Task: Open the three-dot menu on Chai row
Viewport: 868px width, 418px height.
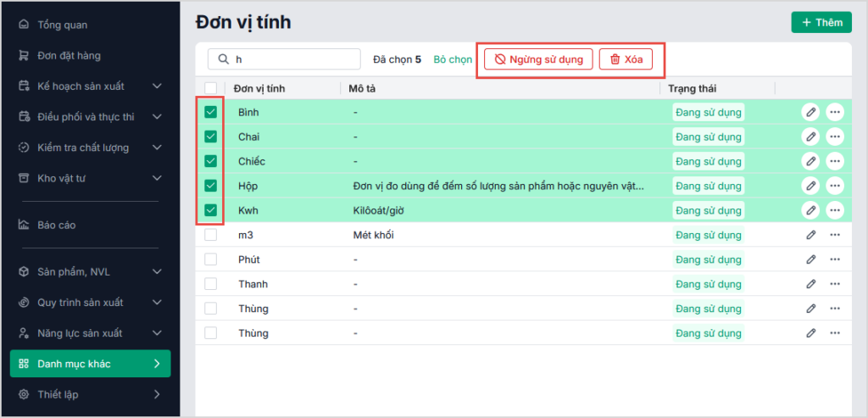Action: coord(835,137)
